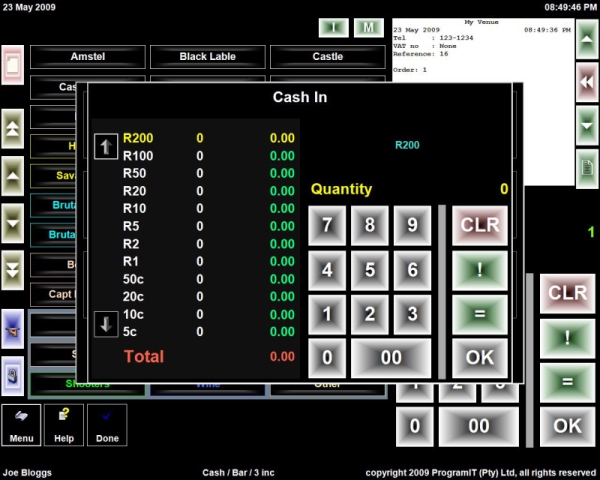The image size is (600, 480).
Task: Click the pink document icon at top left
Action: coord(13,66)
